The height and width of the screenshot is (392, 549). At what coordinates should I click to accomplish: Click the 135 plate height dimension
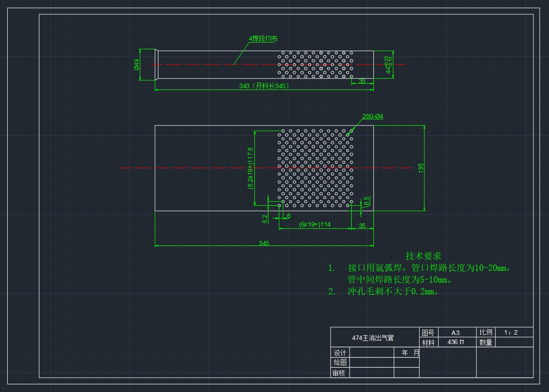coord(420,168)
